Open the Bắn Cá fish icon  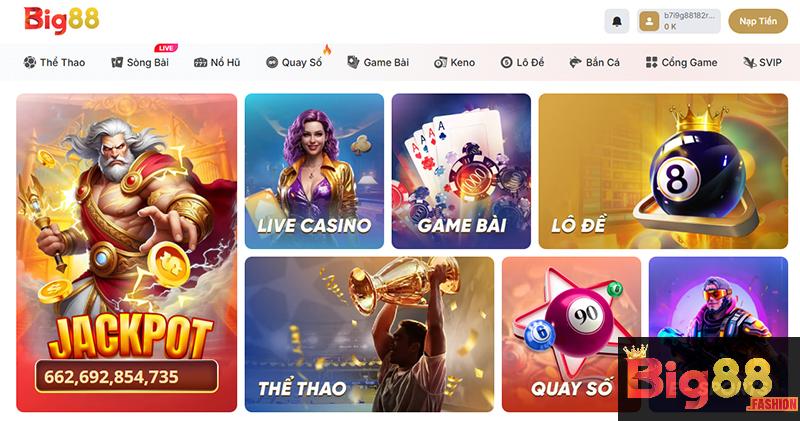tap(576, 62)
